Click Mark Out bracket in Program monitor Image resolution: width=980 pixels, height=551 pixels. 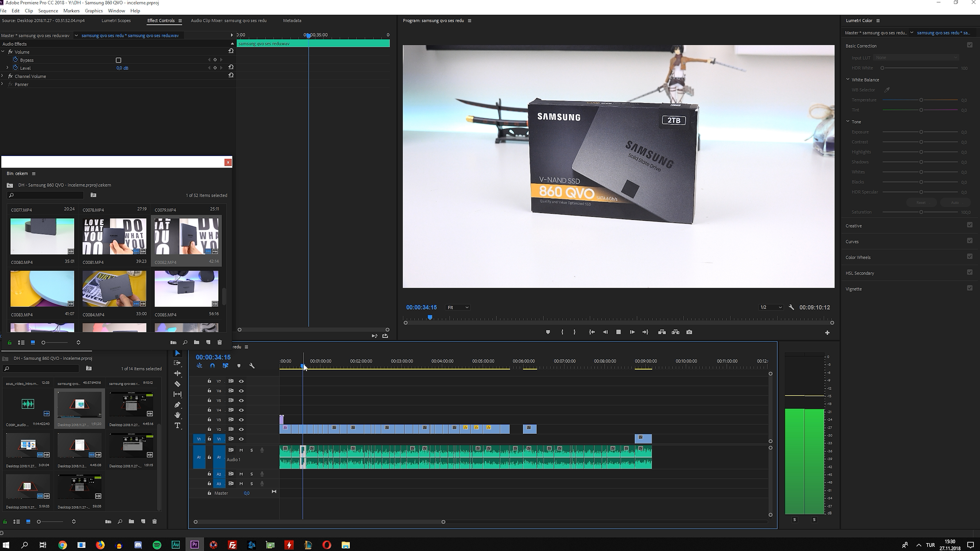(x=574, y=332)
